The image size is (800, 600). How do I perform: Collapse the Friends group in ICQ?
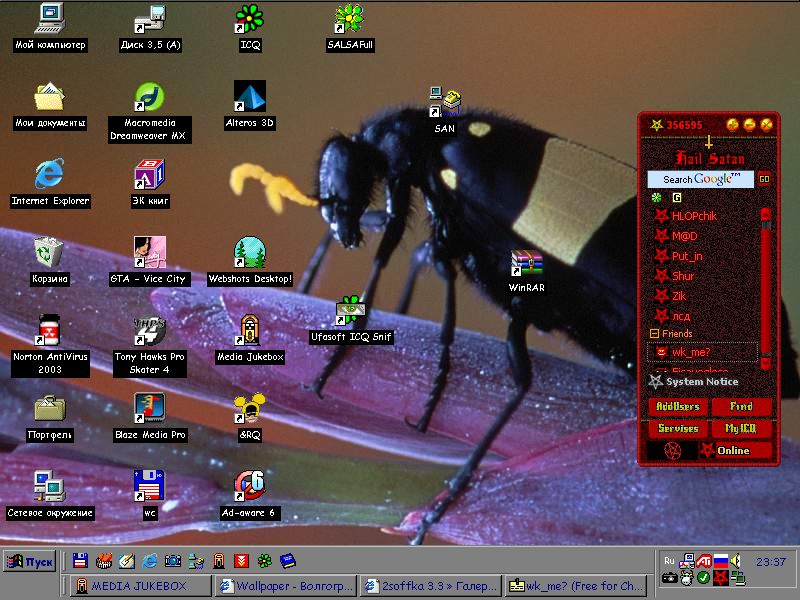tap(654, 333)
